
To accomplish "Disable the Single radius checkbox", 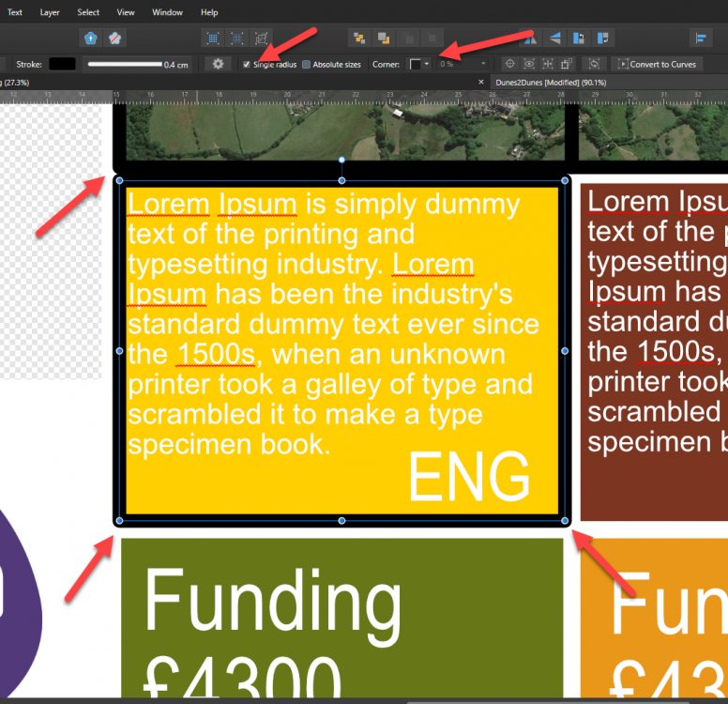I will pos(247,65).
